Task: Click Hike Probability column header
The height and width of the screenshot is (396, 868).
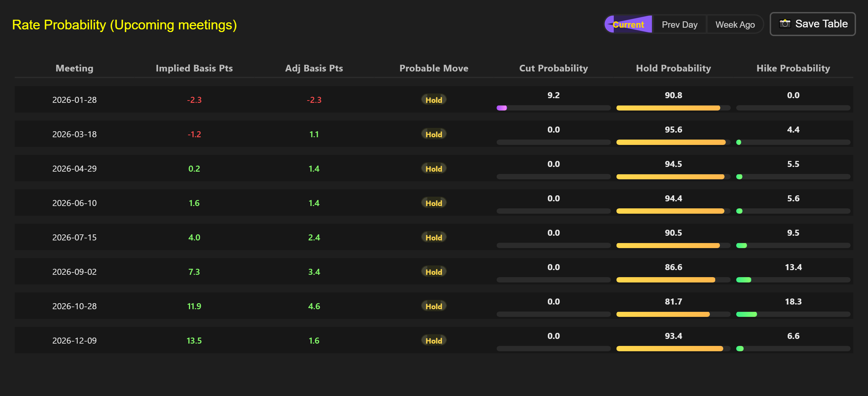Action: pyautogui.click(x=793, y=68)
